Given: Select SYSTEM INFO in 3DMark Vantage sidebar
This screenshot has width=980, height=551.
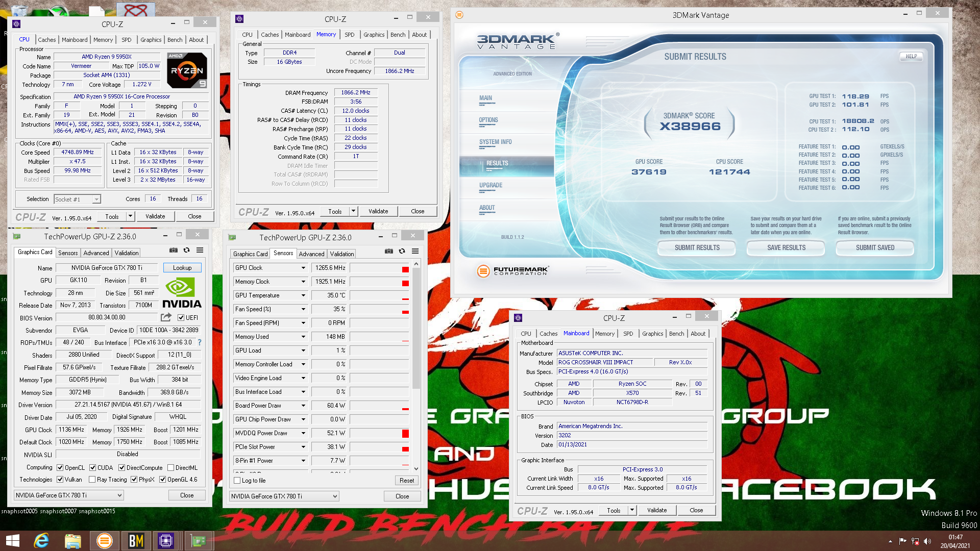Looking at the screenshot, I should coord(495,142).
